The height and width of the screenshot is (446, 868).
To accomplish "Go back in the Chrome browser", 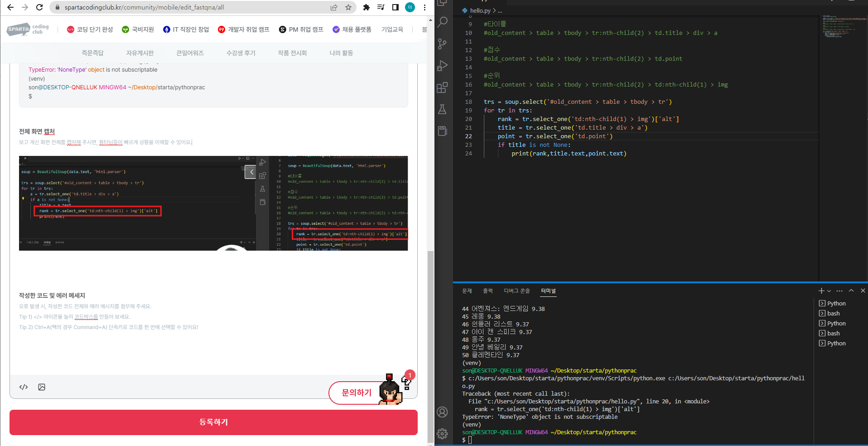I will 10,7.
